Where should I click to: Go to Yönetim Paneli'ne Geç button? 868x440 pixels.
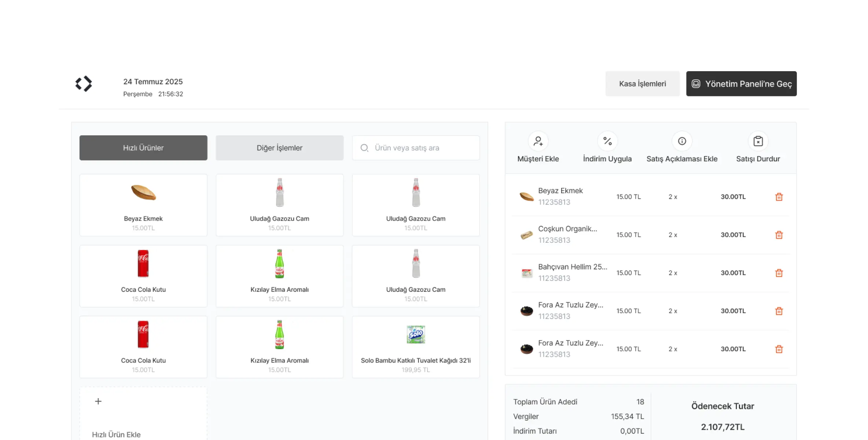pos(741,84)
